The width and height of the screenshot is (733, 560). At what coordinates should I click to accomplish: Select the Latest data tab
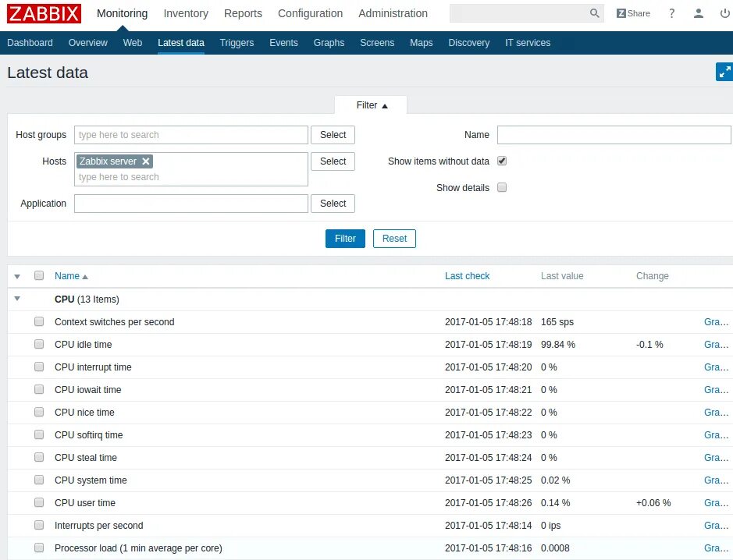181,42
